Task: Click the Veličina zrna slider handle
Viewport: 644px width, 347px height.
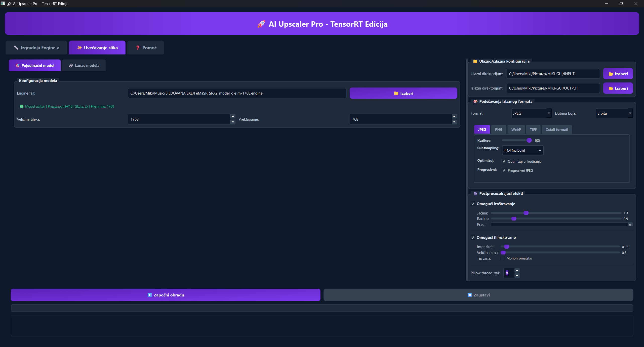Action: click(x=503, y=252)
